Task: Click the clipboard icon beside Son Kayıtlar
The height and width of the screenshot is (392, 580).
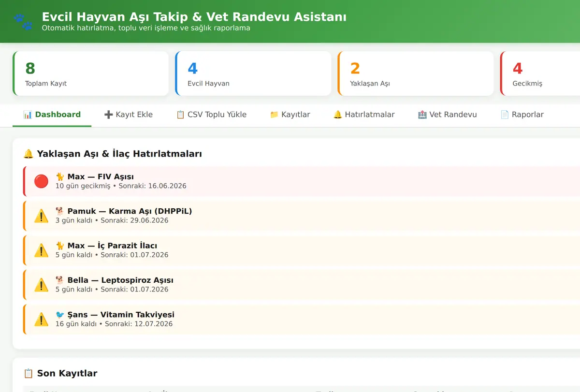Action: 29,373
